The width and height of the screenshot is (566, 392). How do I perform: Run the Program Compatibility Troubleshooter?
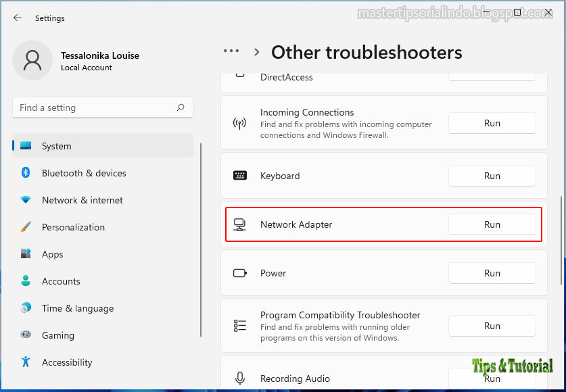pyautogui.click(x=492, y=326)
